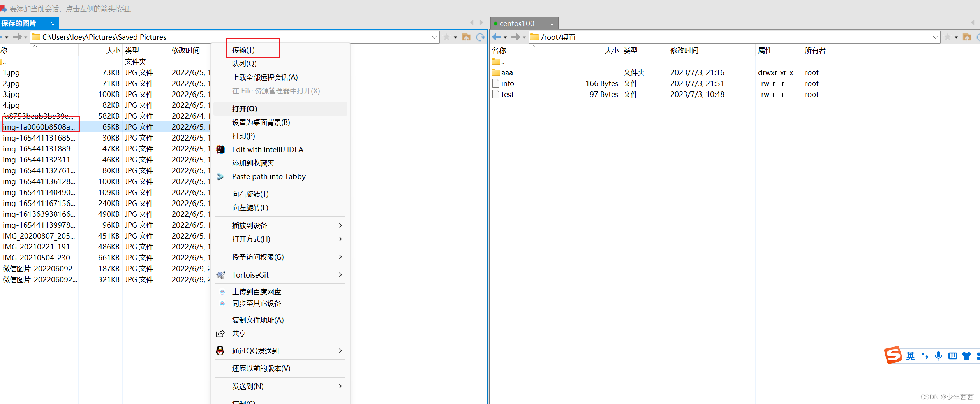Click the info file icon
The width and height of the screenshot is (980, 404).
coord(496,83)
